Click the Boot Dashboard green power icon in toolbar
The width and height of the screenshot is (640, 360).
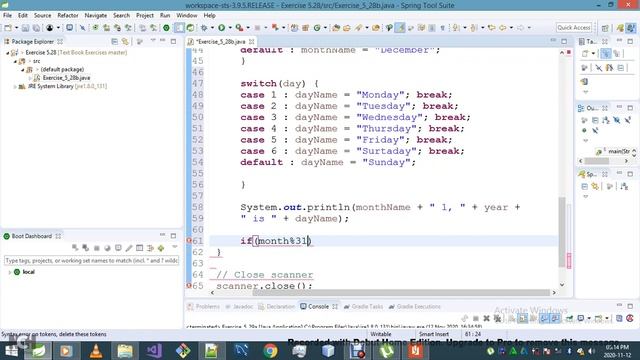(166, 28)
